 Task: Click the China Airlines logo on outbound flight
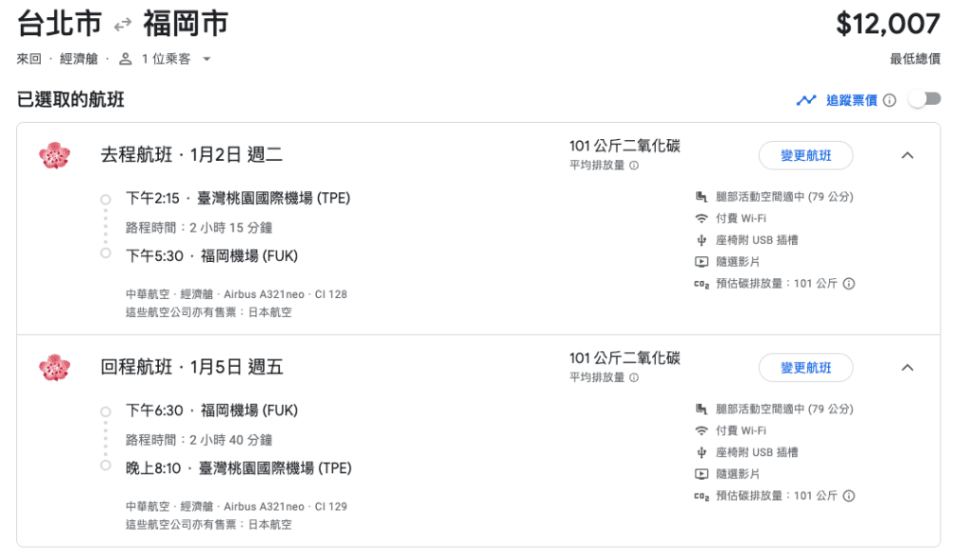[54, 155]
